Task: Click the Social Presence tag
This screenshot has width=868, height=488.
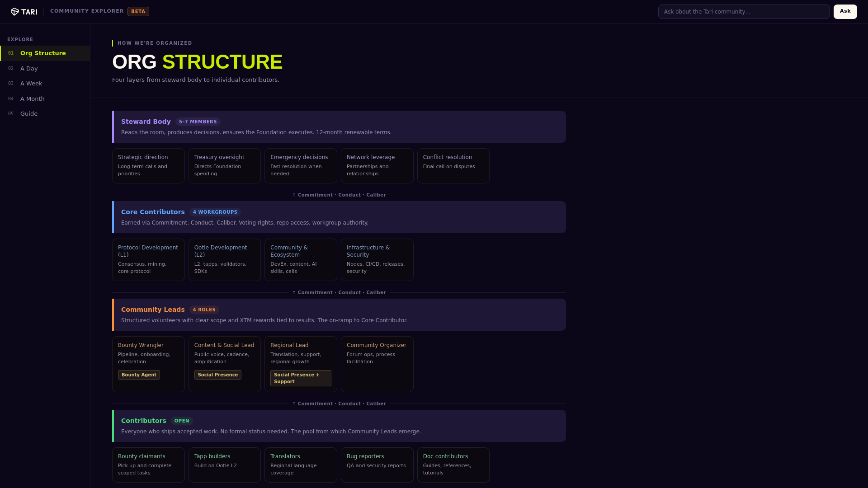Action: click(218, 375)
